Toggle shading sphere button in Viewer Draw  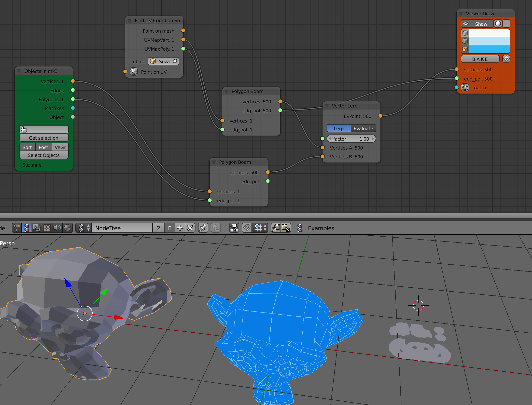tap(498, 24)
